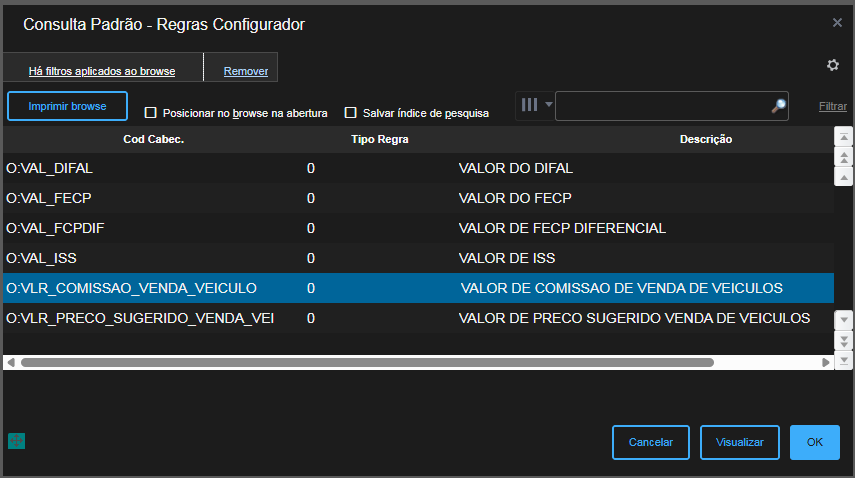Click the teal move icon at bottom-left
Image resolution: width=855 pixels, height=478 pixels.
tap(16, 440)
